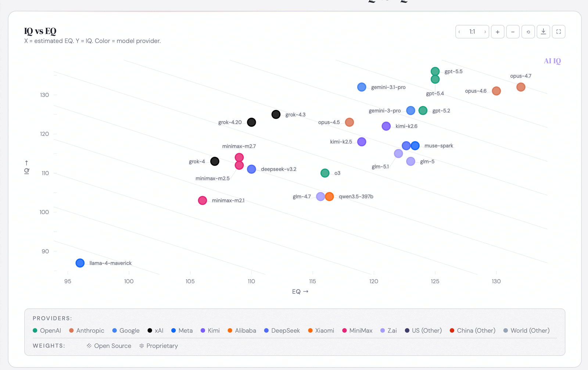Click the "EQ →" x-axis label

coord(300,291)
